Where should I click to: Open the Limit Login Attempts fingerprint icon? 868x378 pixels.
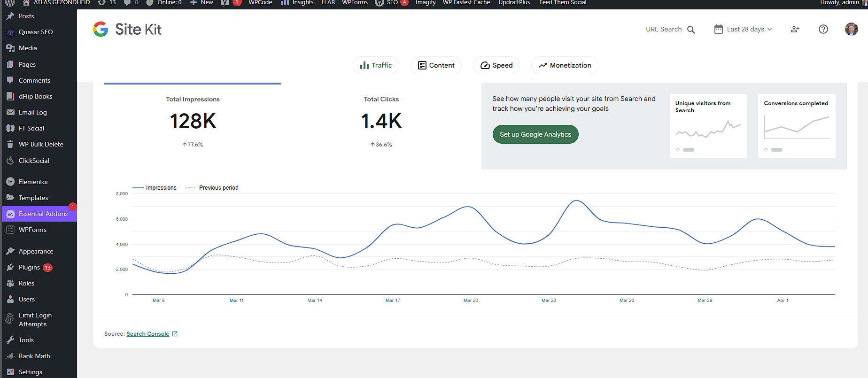click(x=10, y=319)
